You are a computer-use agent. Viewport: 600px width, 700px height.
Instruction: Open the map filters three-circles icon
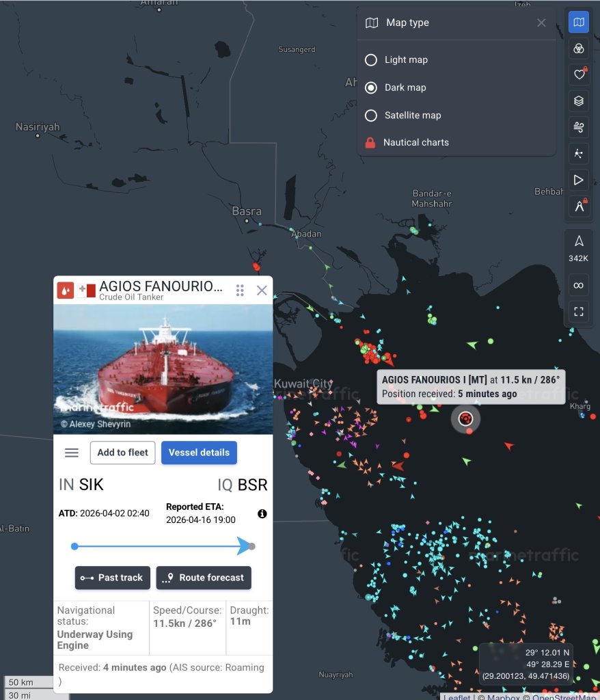coord(579,49)
